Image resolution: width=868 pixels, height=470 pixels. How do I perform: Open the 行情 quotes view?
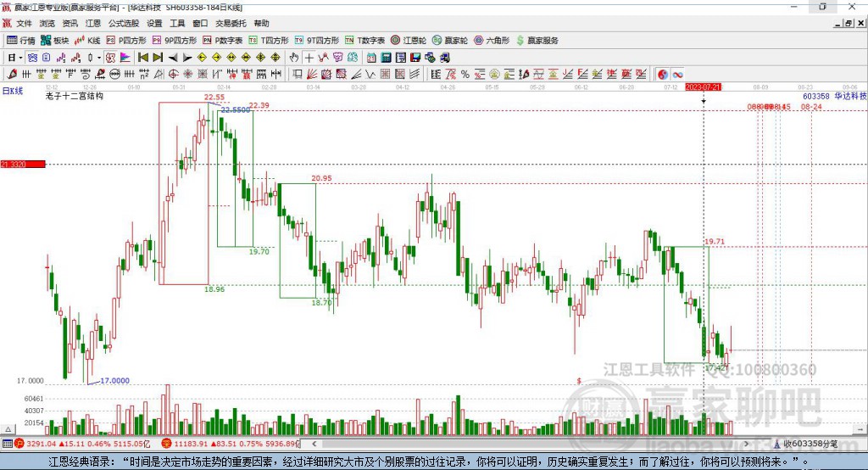(21, 41)
